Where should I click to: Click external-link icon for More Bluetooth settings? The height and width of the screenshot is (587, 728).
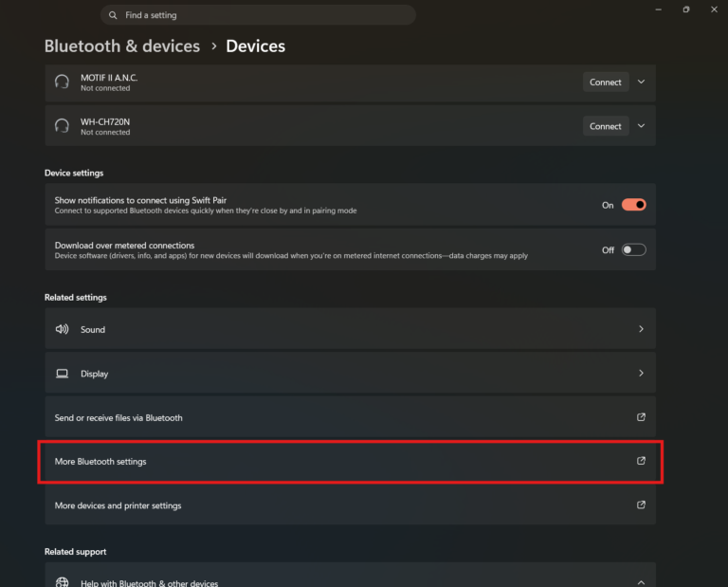[x=641, y=461]
